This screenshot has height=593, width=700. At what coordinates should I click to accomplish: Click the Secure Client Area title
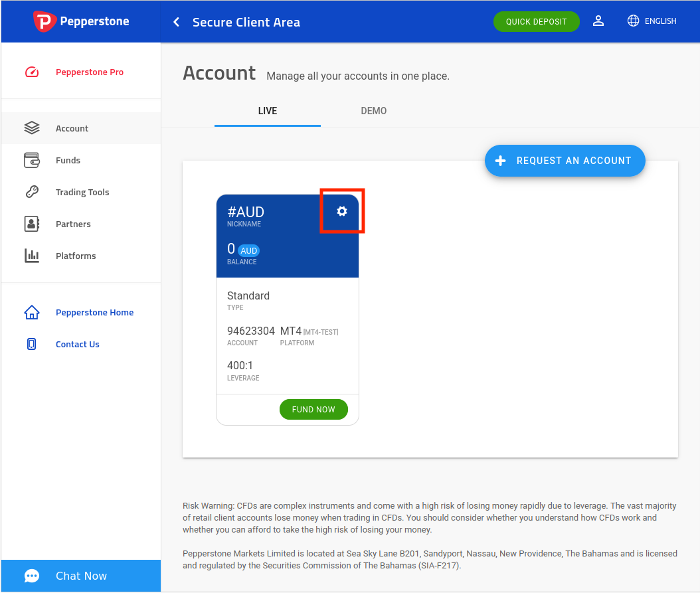(x=246, y=23)
